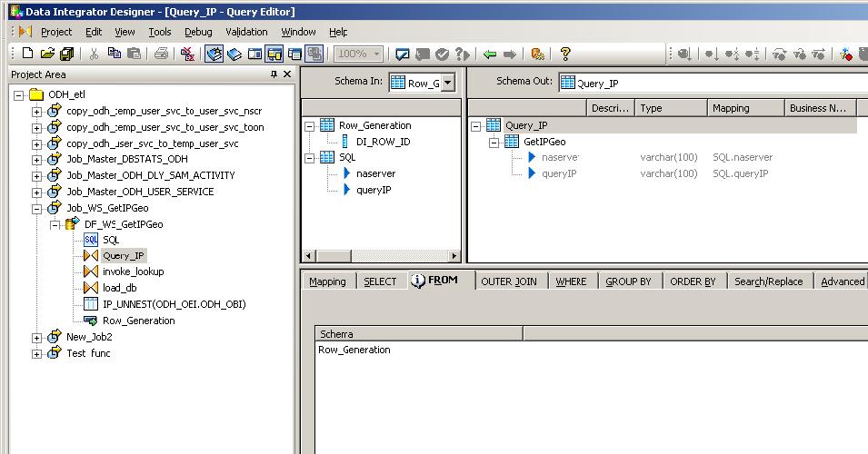Screen dimensions: 868x454
Task: Collapse the GetIPGeo schema in Schema Out
Action: click(494, 143)
